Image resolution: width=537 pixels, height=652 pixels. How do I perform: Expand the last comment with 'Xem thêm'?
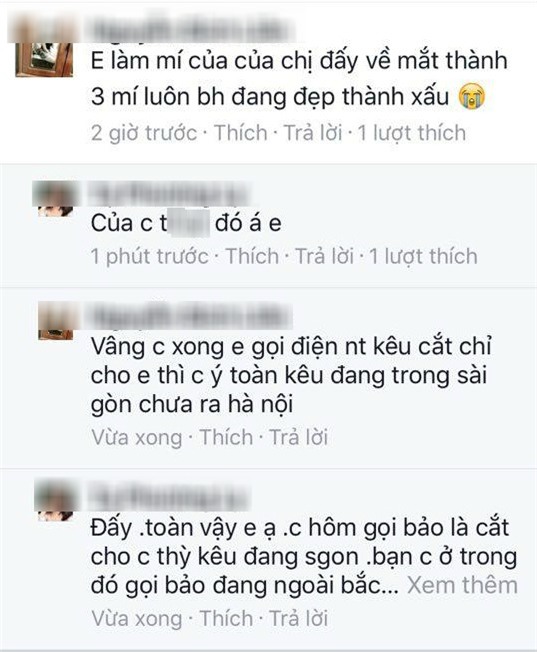point(462,585)
